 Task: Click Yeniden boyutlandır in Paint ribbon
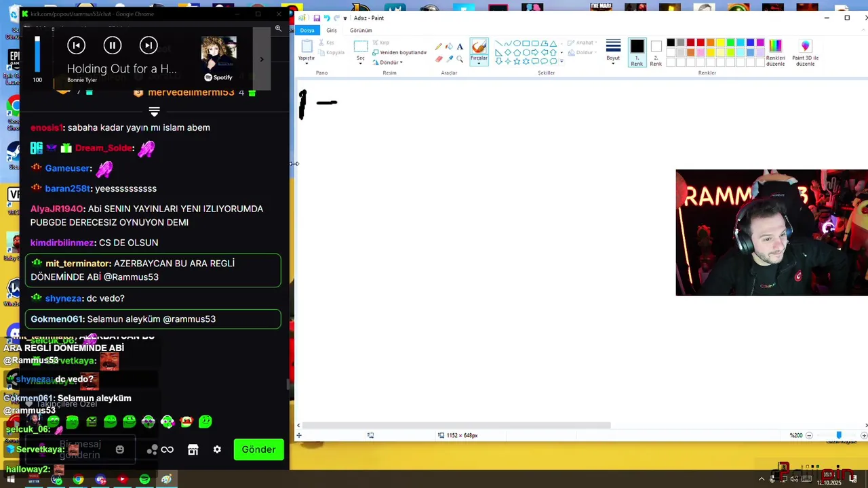(399, 52)
